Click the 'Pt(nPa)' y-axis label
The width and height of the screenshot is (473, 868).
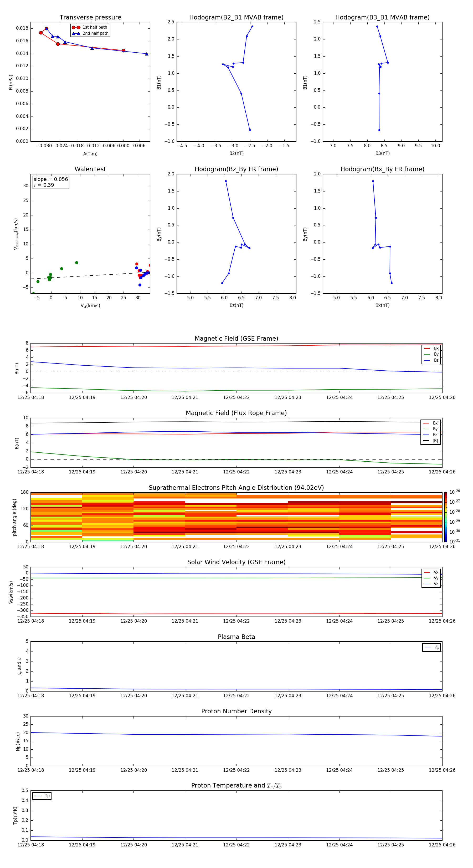click(x=11, y=82)
